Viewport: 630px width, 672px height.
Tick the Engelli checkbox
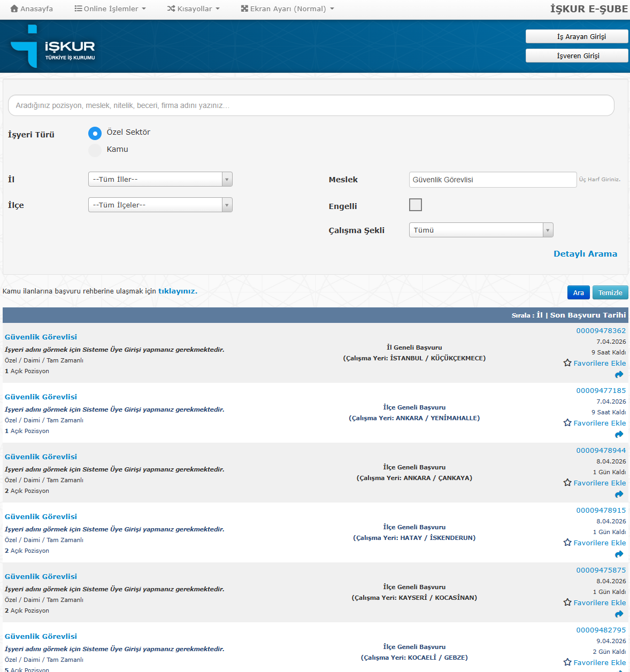tap(415, 205)
